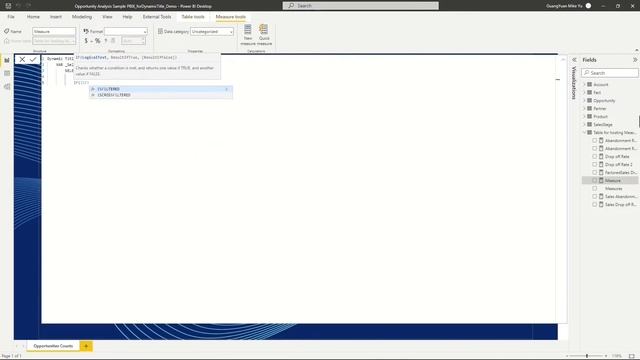
Task: Open the File menu
Action: coord(11,17)
